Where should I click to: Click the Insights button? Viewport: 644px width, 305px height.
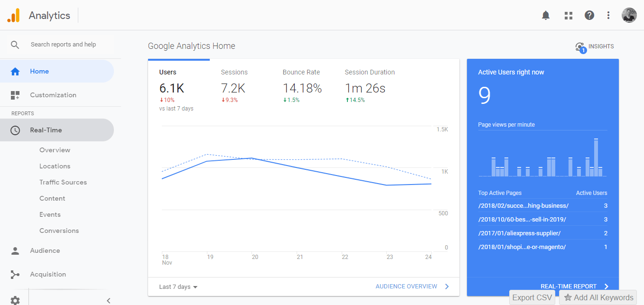tap(595, 46)
